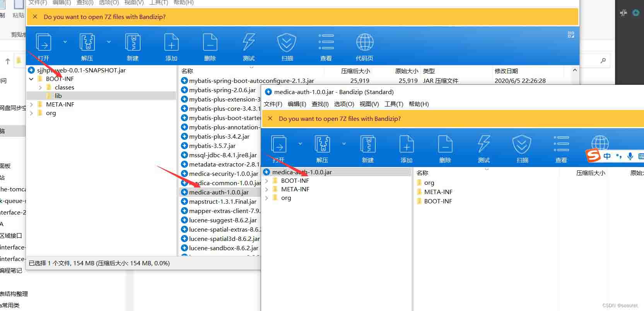This screenshot has height=311, width=644.
Task: Sort by 名称 column in medica-auth window
Action: coord(422,173)
